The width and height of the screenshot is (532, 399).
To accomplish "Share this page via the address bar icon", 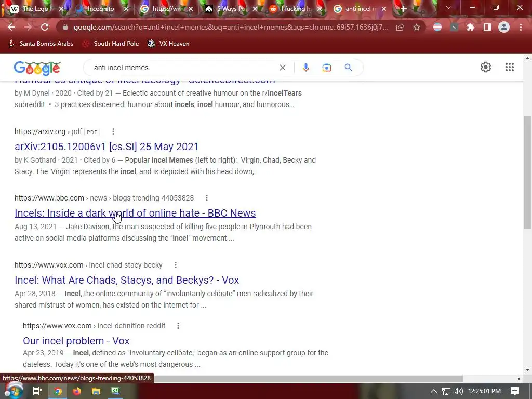I will (400, 27).
